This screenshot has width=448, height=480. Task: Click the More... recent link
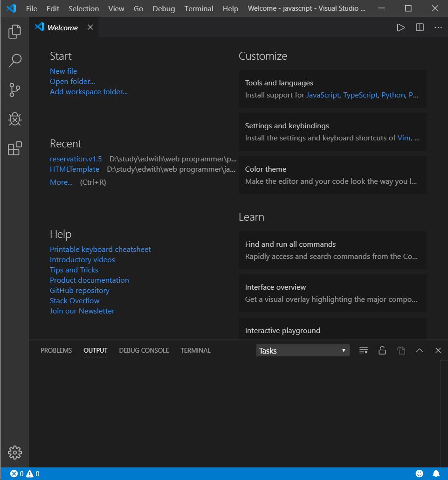pos(61,182)
